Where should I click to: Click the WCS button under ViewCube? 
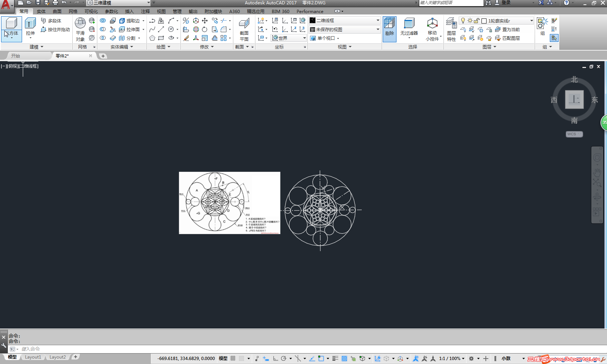[574, 134]
